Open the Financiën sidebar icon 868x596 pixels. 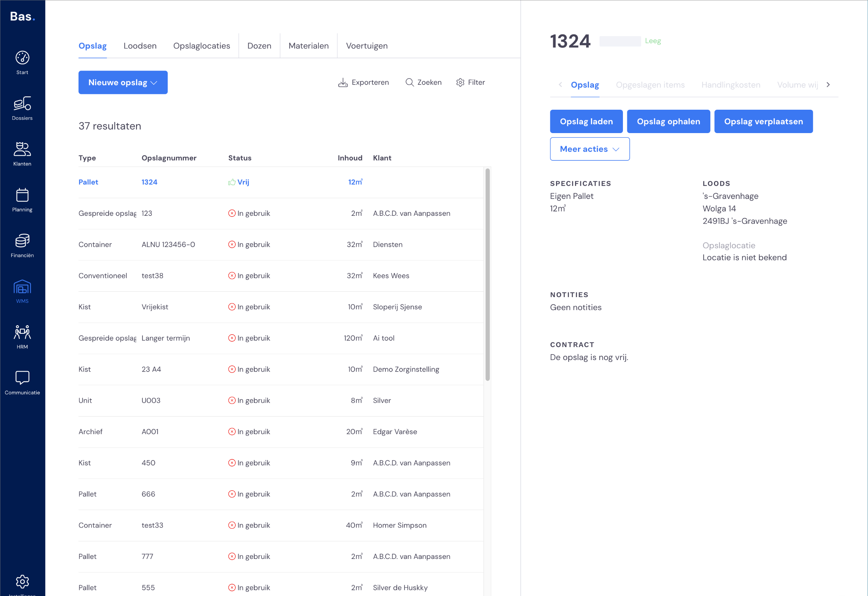coord(22,241)
